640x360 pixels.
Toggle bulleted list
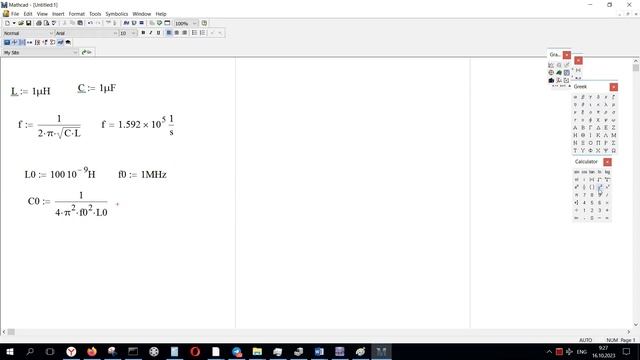(194, 33)
